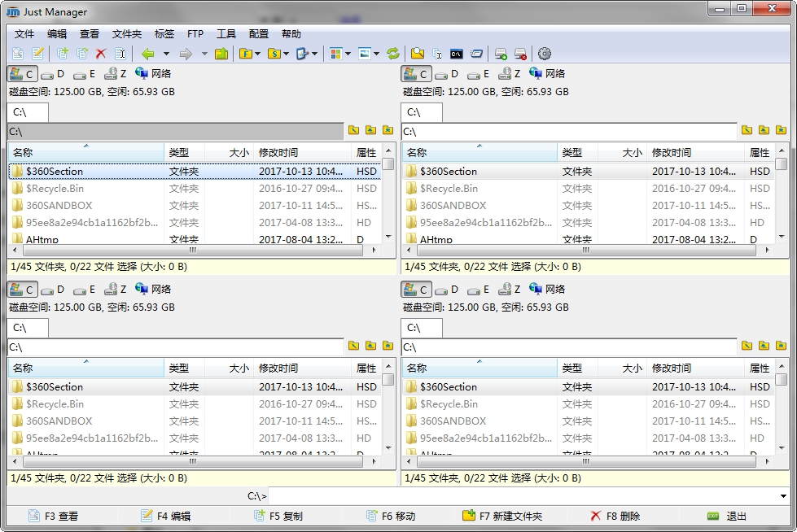The height and width of the screenshot is (532, 797).
Task: Open the 文件夹 menu
Action: pyautogui.click(x=127, y=34)
